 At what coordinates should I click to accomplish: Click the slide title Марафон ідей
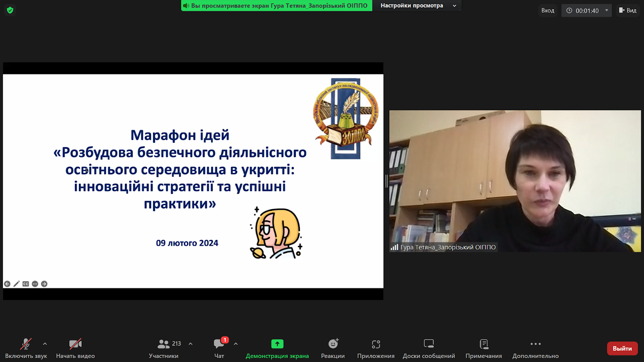pyautogui.click(x=180, y=135)
